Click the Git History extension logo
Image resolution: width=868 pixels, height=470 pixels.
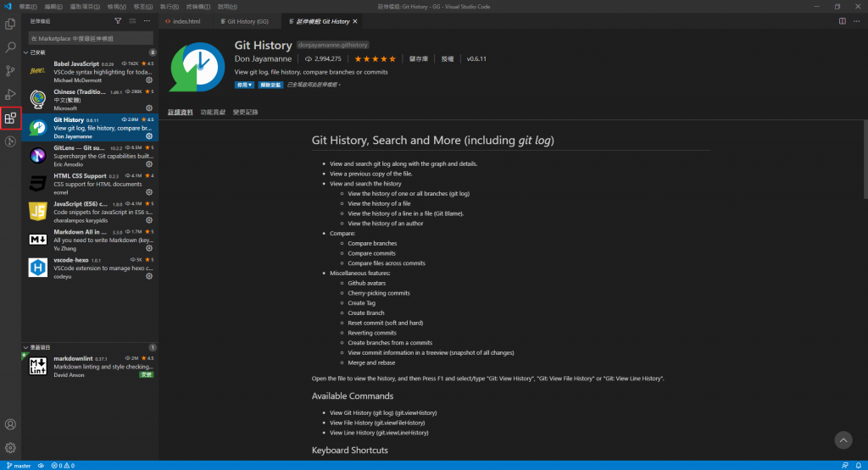(197, 66)
